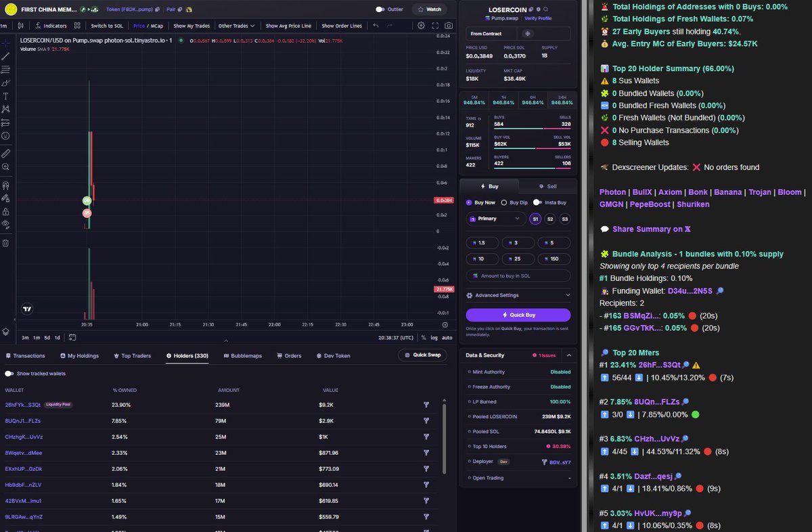
Task: Open the chart patterns tool
Action: [x=5, y=109]
